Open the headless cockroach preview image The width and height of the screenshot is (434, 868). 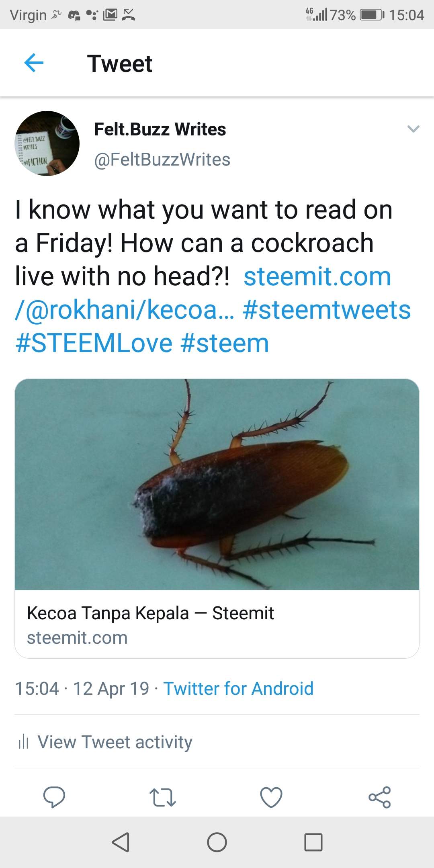217,484
